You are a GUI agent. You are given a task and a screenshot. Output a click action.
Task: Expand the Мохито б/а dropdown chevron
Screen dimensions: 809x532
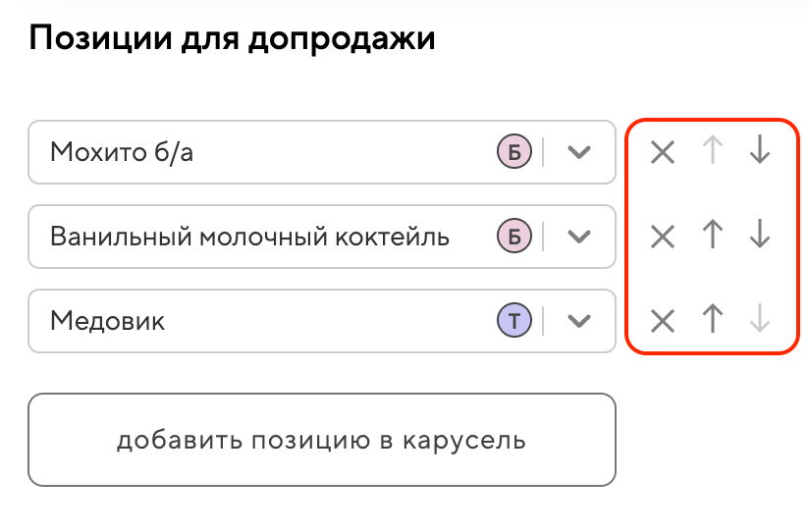click(580, 152)
